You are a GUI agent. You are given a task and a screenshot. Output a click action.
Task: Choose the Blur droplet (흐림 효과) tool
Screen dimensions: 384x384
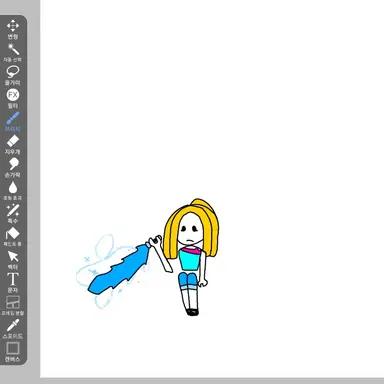(x=13, y=191)
